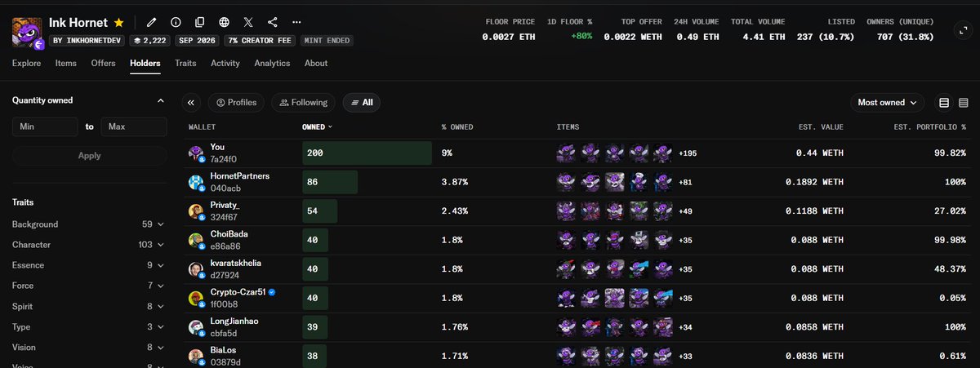This screenshot has width=980, height=368.
Task: Click the Crypto-Czar51 wallet avatar
Action: point(196,299)
